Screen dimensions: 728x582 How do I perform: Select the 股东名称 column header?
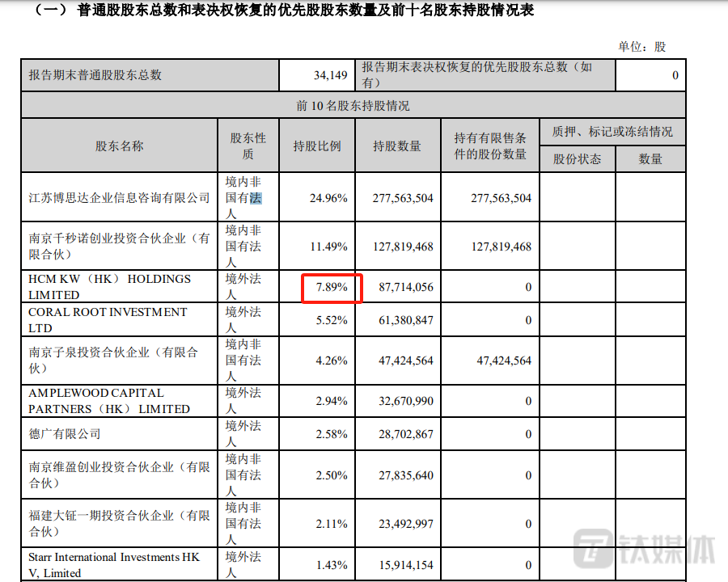click(x=119, y=146)
